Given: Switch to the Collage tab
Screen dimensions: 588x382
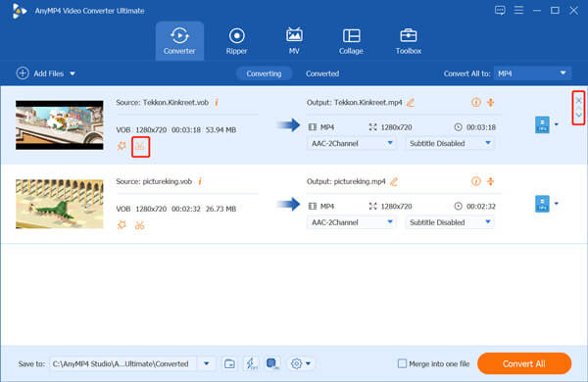Looking at the screenshot, I should pos(351,41).
